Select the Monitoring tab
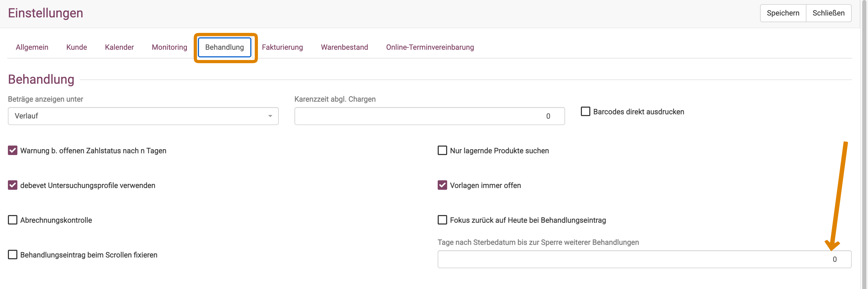This screenshot has height=289, width=868. click(169, 47)
